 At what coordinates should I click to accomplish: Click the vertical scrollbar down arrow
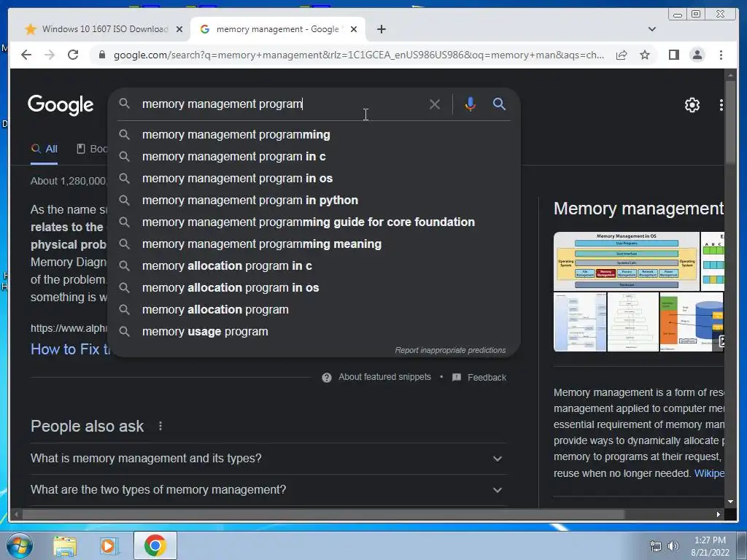click(x=730, y=502)
